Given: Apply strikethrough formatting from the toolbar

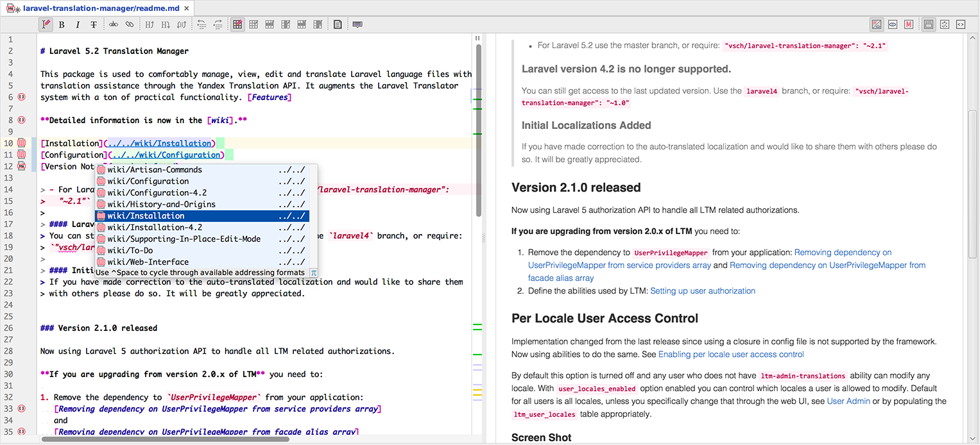Looking at the screenshot, I should coord(94,24).
